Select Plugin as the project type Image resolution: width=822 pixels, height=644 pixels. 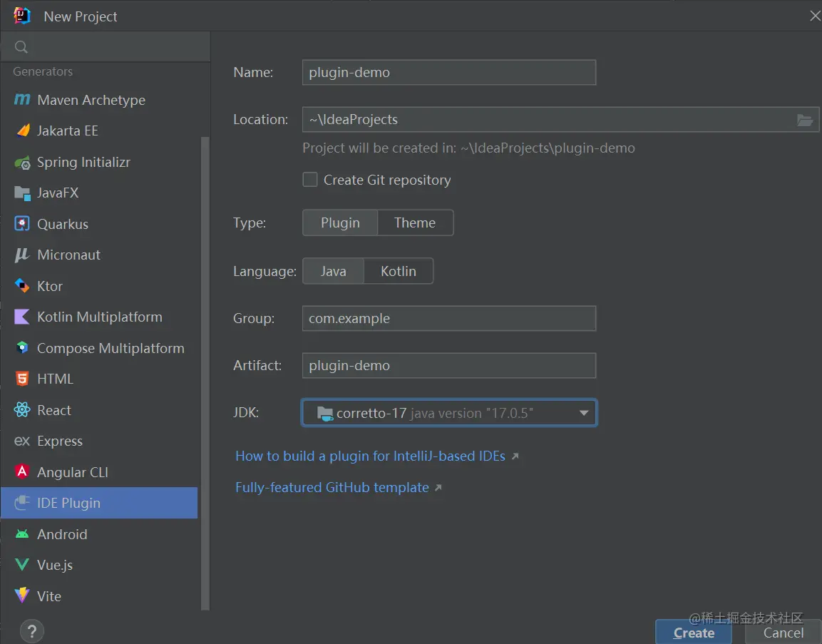coord(340,223)
